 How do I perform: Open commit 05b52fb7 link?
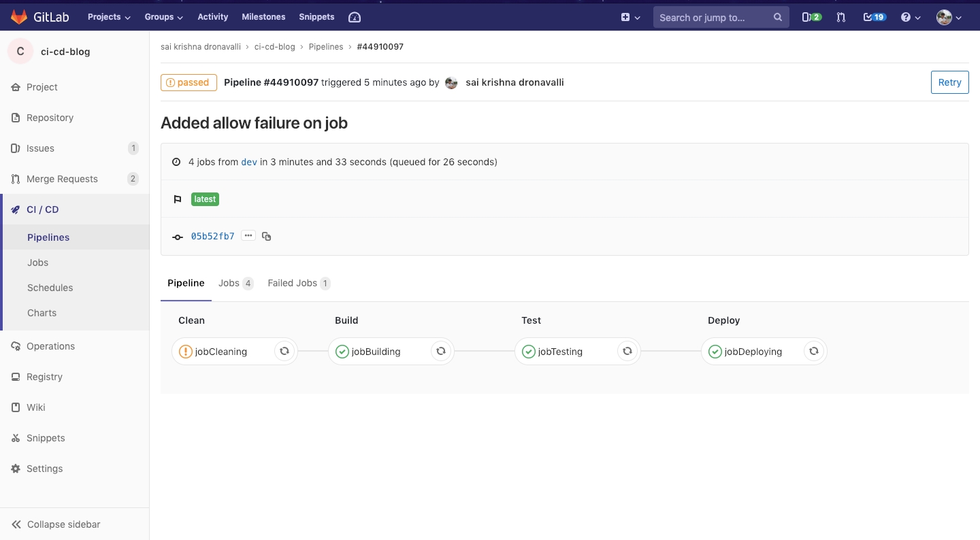212,237
